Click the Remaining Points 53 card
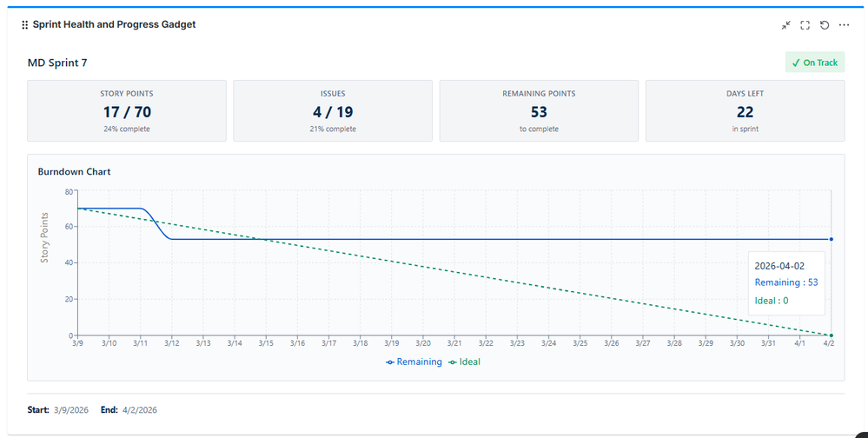This screenshot has width=868, height=438. pos(539,110)
